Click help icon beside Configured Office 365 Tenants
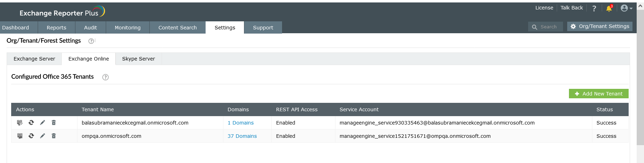 click(x=105, y=77)
